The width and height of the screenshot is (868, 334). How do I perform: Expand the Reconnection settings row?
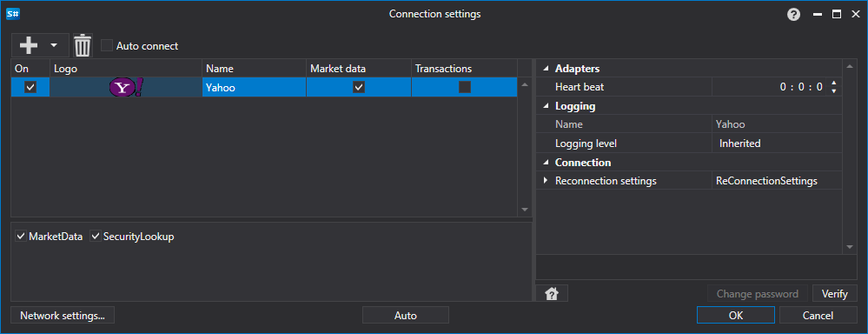click(546, 181)
